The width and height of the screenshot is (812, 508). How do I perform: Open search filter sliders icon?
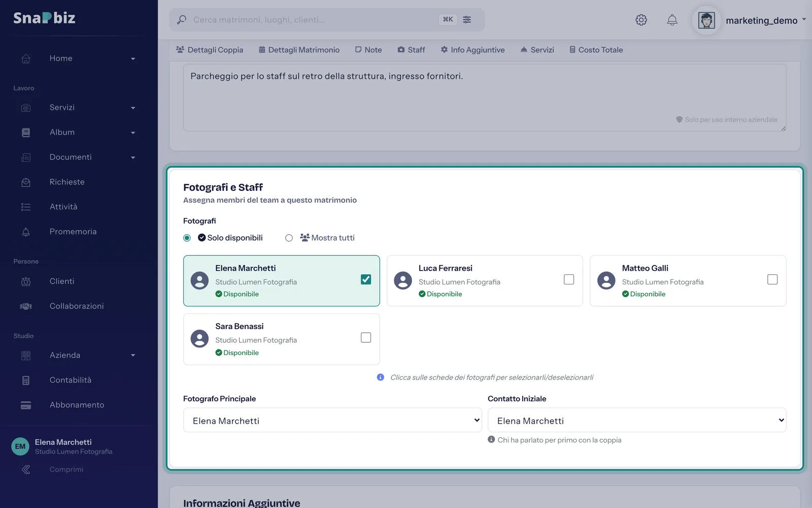click(467, 19)
